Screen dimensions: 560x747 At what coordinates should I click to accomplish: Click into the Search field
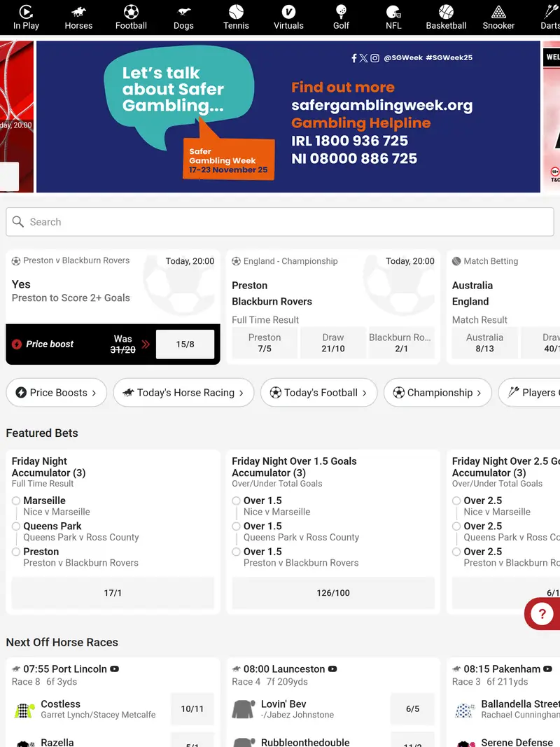click(280, 222)
